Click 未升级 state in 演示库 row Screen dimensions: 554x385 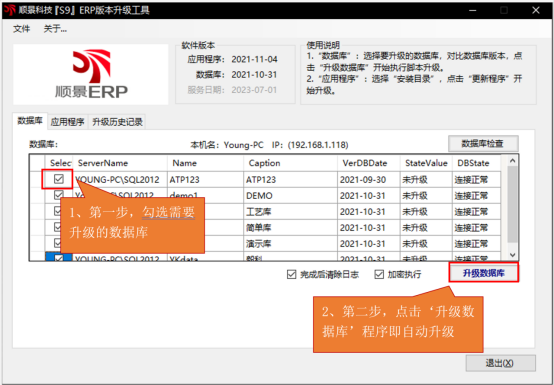[x=426, y=244]
